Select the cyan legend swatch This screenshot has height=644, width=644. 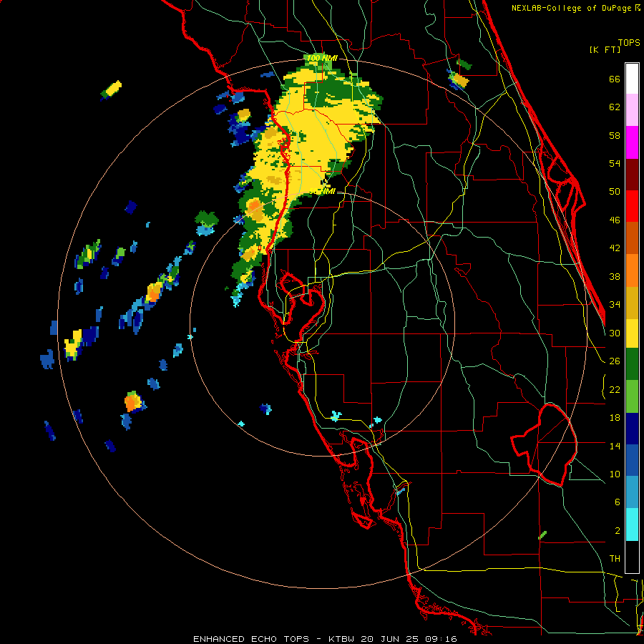(632, 525)
